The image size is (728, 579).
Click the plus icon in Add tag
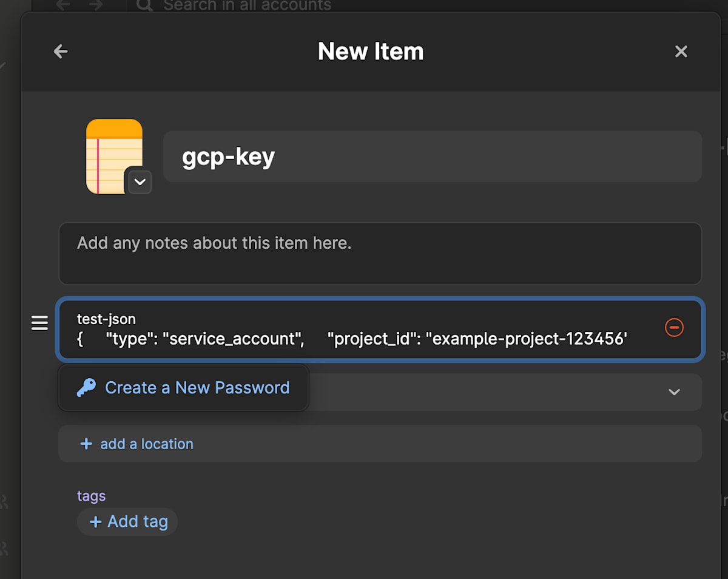[x=95, y=521]
